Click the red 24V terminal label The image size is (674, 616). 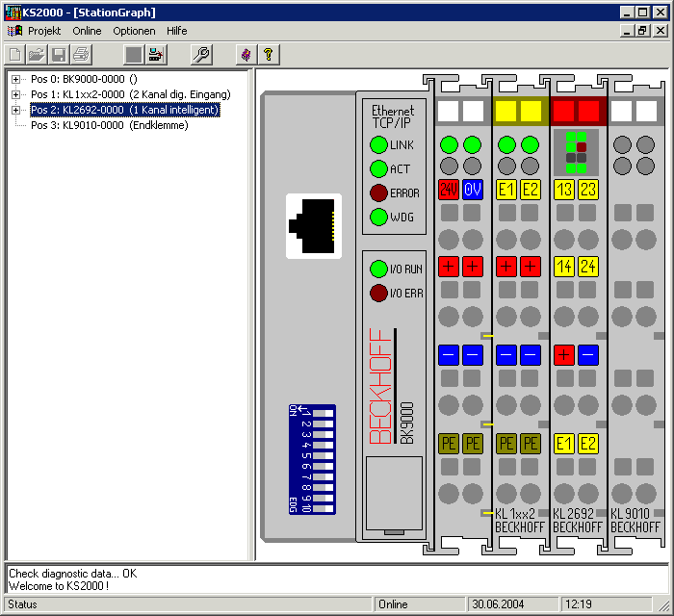click(x=449, y=190)
